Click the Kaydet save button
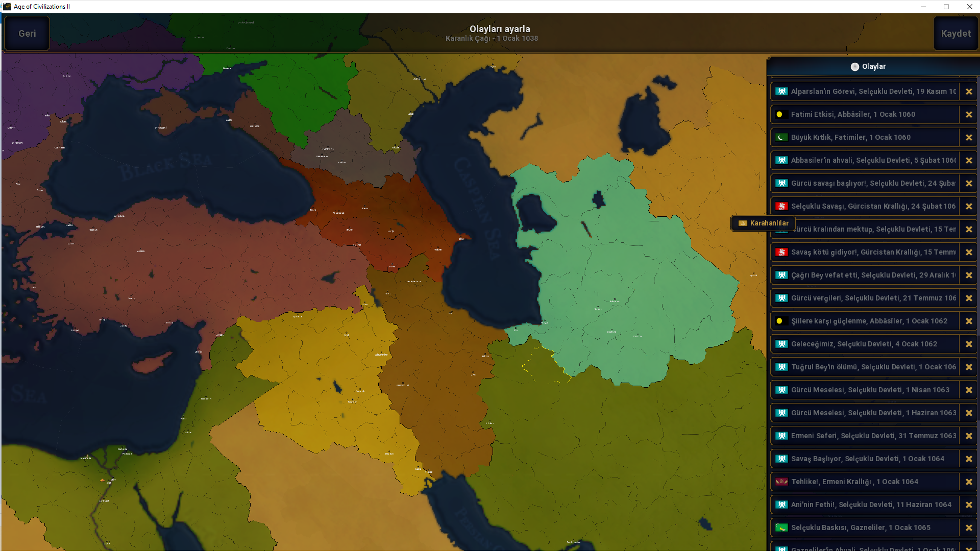The width and height of the screenshot is (980, 553). click(955, 34)
